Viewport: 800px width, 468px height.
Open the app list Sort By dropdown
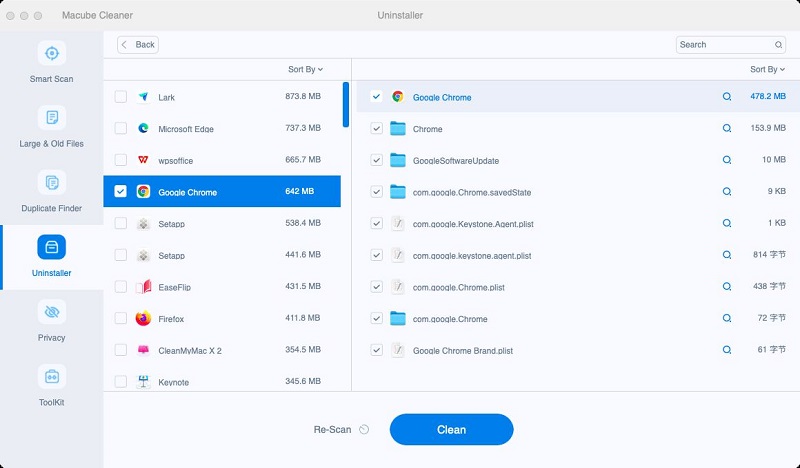tap(305, 69)
